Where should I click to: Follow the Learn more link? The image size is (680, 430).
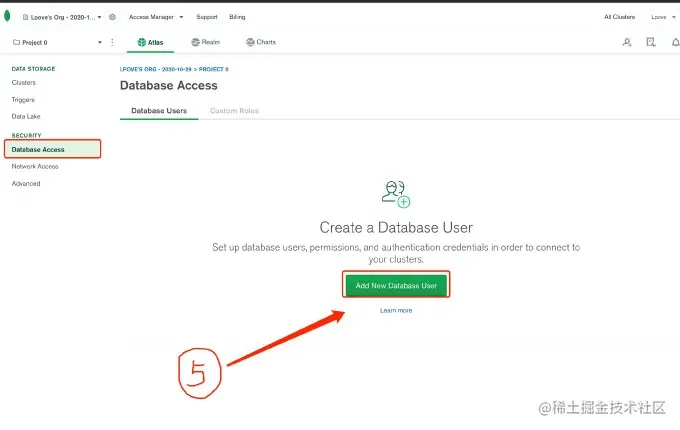coord(396,310)
